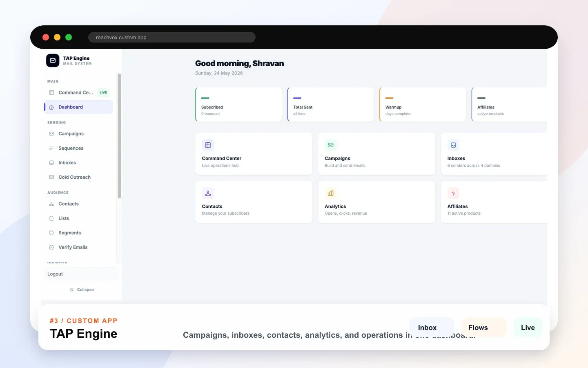Open the Analytics opens, clicks, revenue card
Viewport: 588px width, 368px height.
[376, 202]
